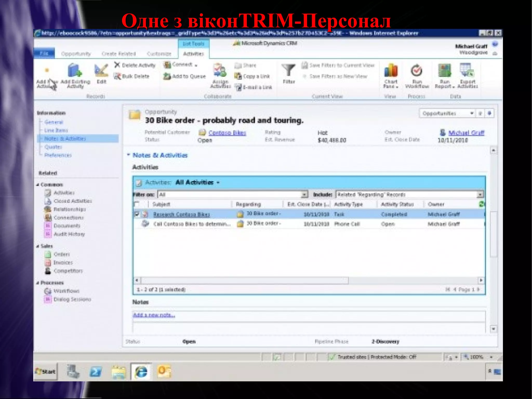Viewport: 532px width, 399px height.
Task: Open Audit History in sidebar
Action: [x=65, y=234]
